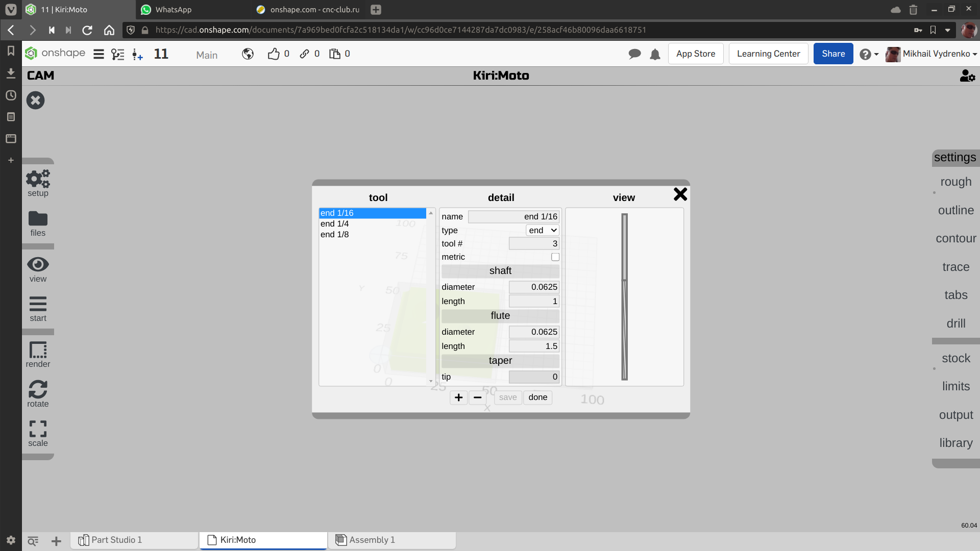Screen dimensions: 980x551
Task: Click the blue Share button
Action: (x=833, y=54)
